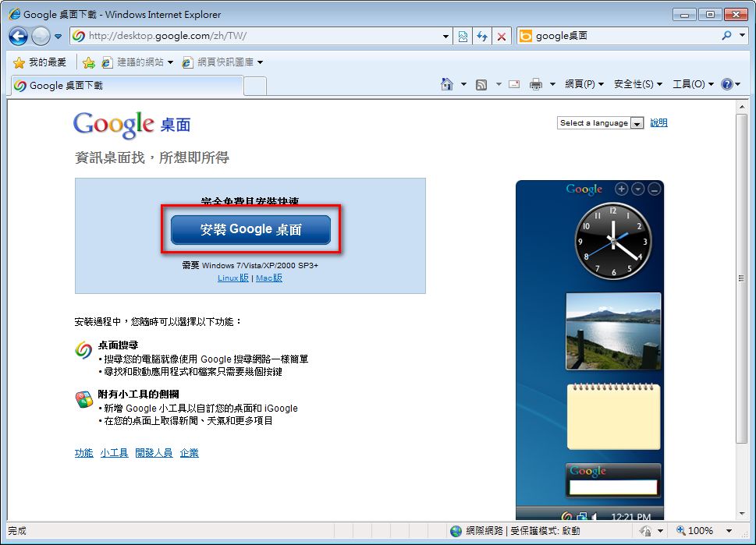Expand the Print options dropdown arrow
Viewport: 756px width, 545px height.
[552, 84]
